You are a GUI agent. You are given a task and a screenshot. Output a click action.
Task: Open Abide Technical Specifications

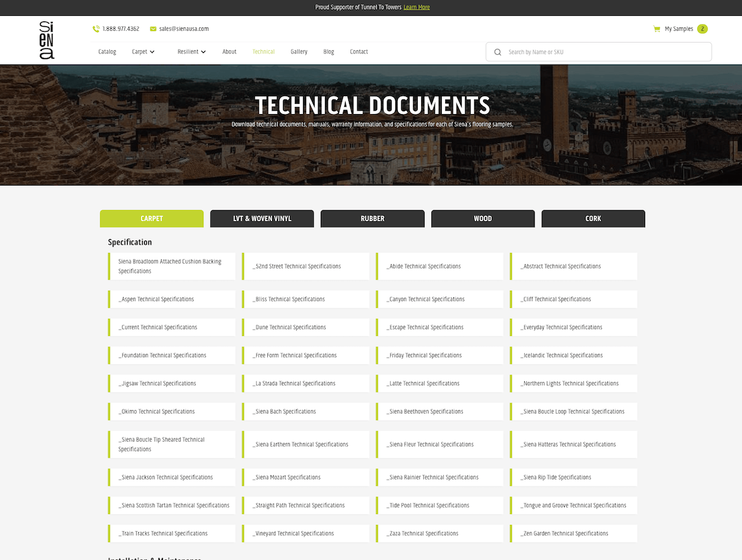440,266
